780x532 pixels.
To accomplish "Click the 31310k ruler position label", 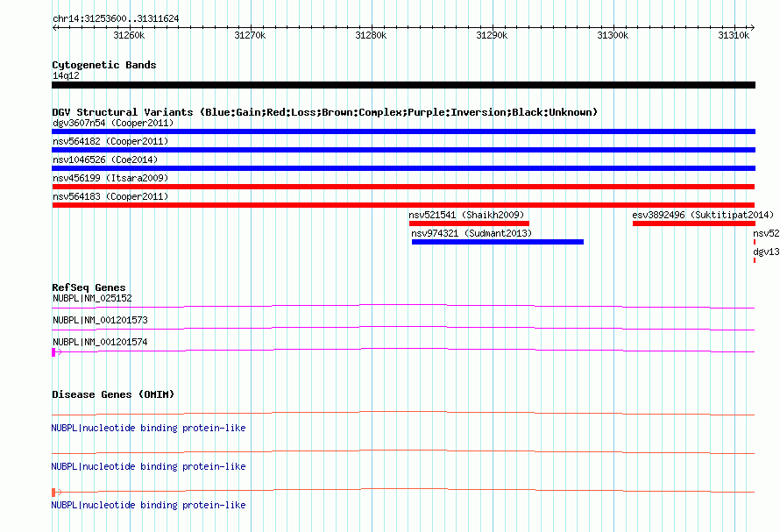I will [734, 35].
